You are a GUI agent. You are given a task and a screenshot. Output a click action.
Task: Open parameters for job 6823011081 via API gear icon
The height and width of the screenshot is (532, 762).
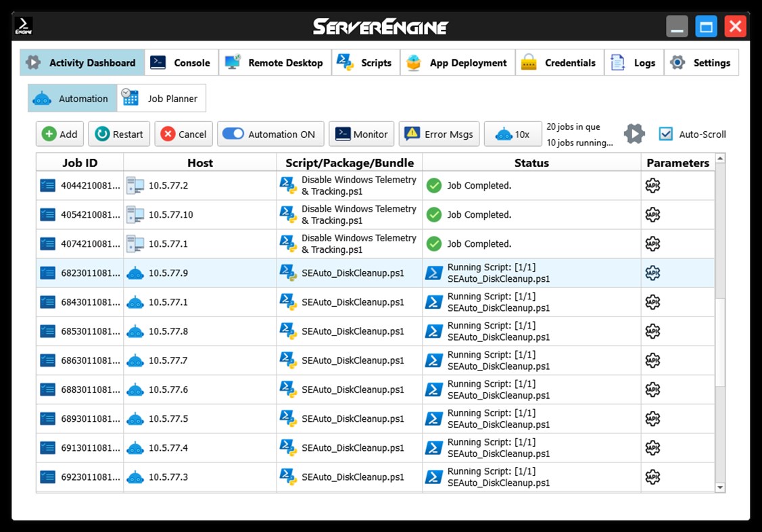pyautogui.click(x=652, y=272)
